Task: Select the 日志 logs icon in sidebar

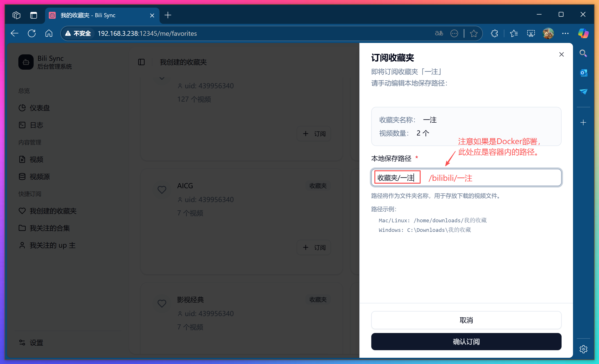Action: (x=22, y=125)
